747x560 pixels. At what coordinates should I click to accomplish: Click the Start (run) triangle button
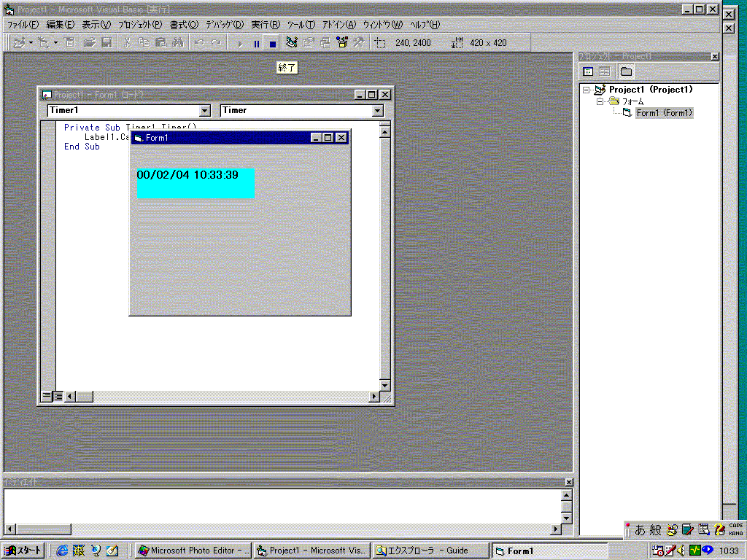click(x=239, y=43)
